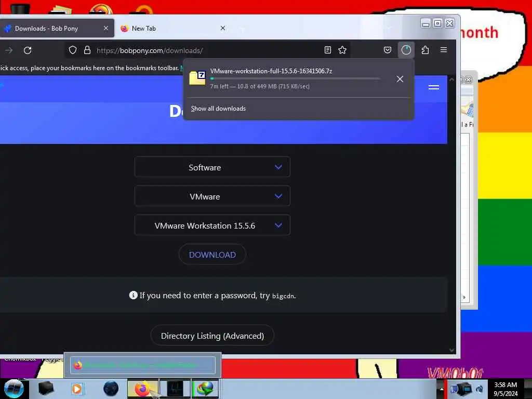This screenshot has width=532, height=399.
Task: Click page scrollbar up arrow
Action: pyautogui.click(x=451, y=79)
